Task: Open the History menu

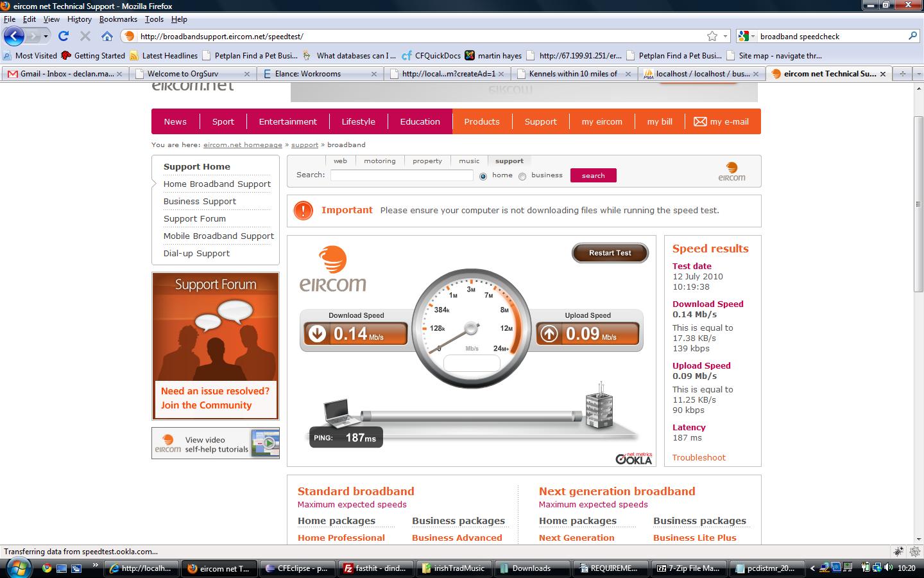Action: click(x=79, y=19)
